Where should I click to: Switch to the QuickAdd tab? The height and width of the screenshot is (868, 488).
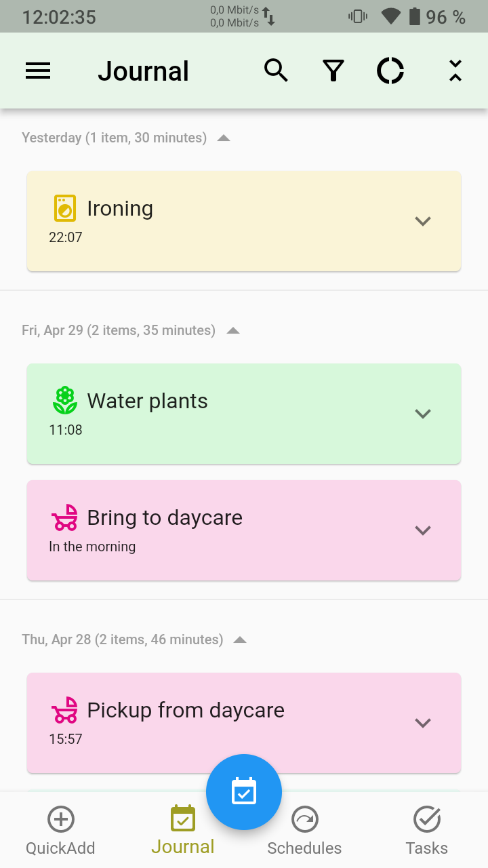(x=60, y=831)
